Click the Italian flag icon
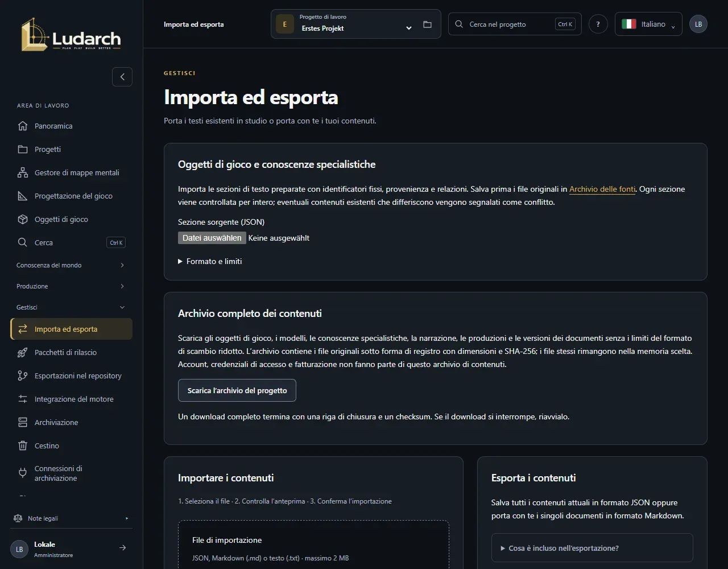Image resolution: width=728 pixels, height=569 pixels. (628, 24)
